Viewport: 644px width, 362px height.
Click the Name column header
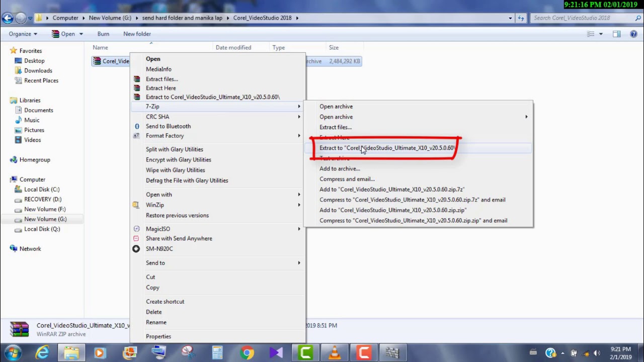[100, 47]
